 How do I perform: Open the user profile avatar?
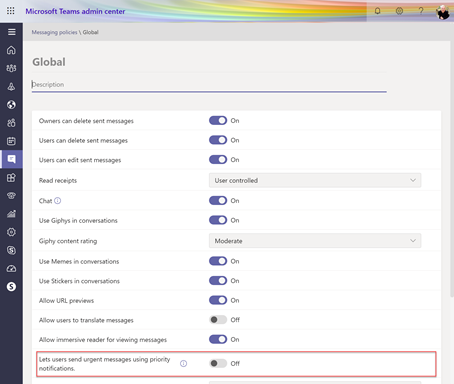443,12
